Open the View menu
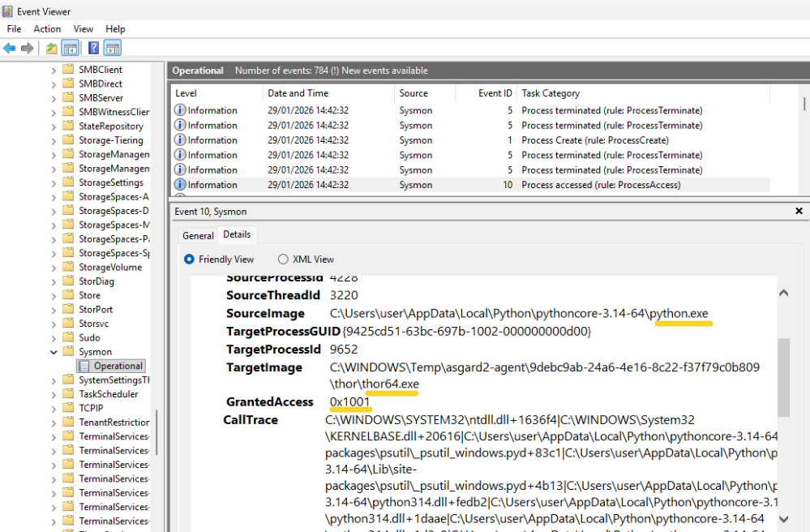The width and height of the screenshot is (810, 532). click(x=84, y=29)
